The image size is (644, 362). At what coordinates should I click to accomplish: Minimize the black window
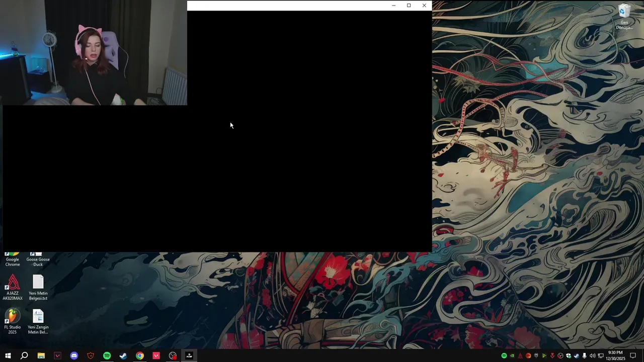393,6
